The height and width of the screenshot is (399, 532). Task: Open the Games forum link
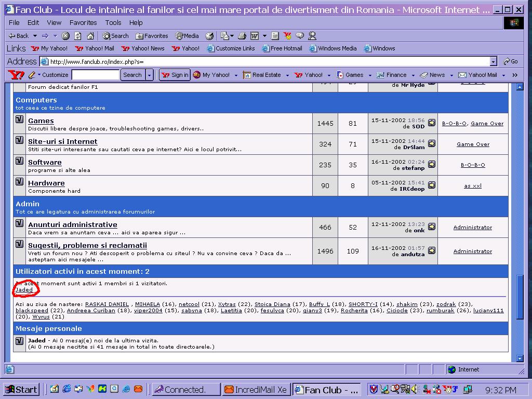tap(41, 121)
